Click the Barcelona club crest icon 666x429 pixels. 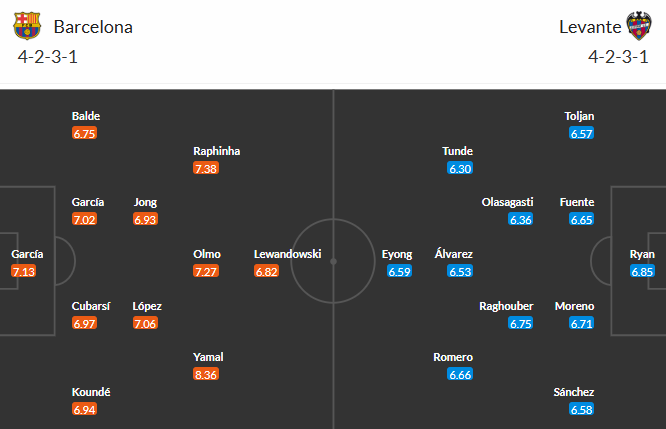point(28,26)
